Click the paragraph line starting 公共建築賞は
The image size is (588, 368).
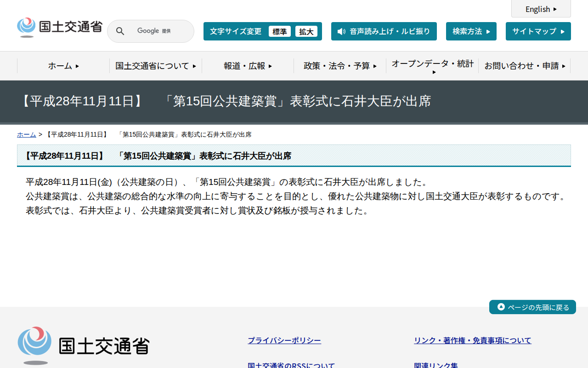tap(297, 196)
